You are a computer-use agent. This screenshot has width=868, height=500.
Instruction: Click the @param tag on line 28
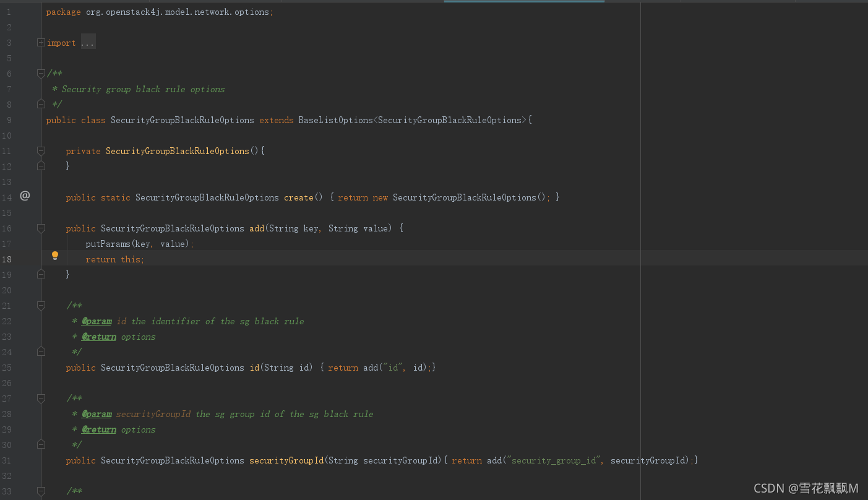[97, 414]
